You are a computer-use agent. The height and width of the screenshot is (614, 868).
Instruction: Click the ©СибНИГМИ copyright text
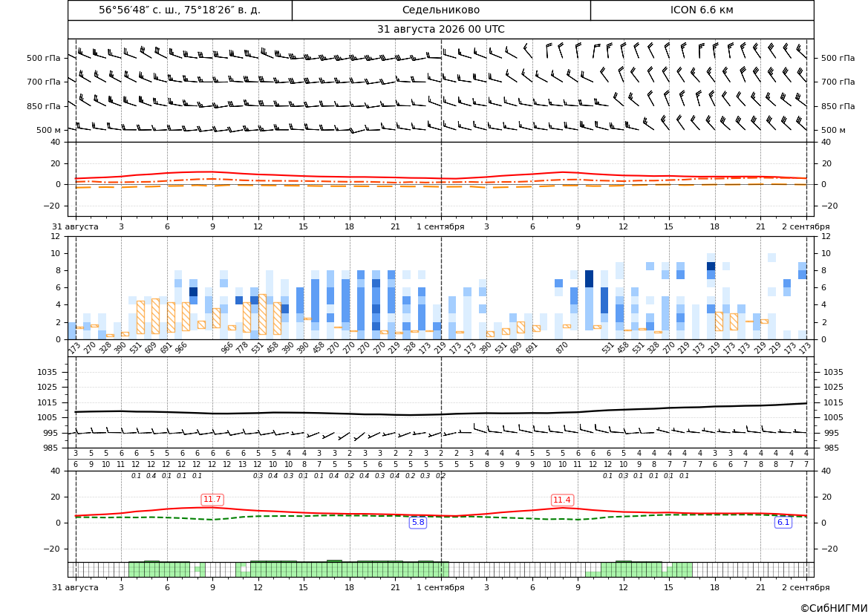(x=834, y=608)
